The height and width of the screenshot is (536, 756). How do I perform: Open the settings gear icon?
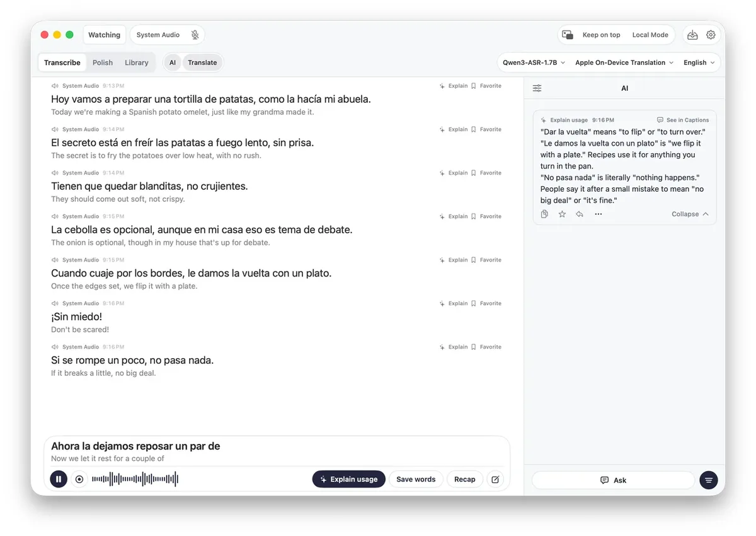(711, 35)
